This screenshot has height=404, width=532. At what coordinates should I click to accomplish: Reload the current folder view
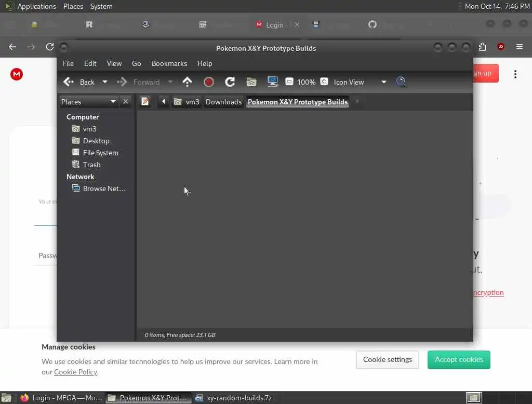pyautogui.click(x=230, y=82)
